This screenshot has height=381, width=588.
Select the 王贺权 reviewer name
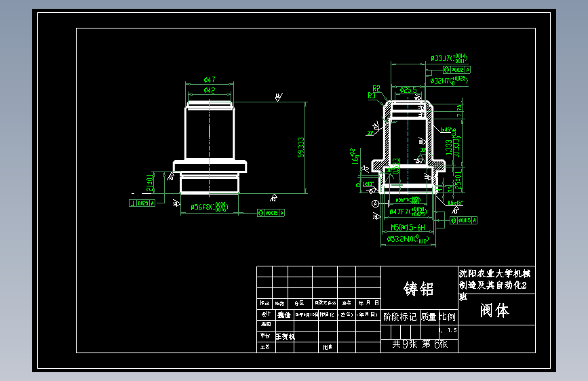tap(286, 337)
